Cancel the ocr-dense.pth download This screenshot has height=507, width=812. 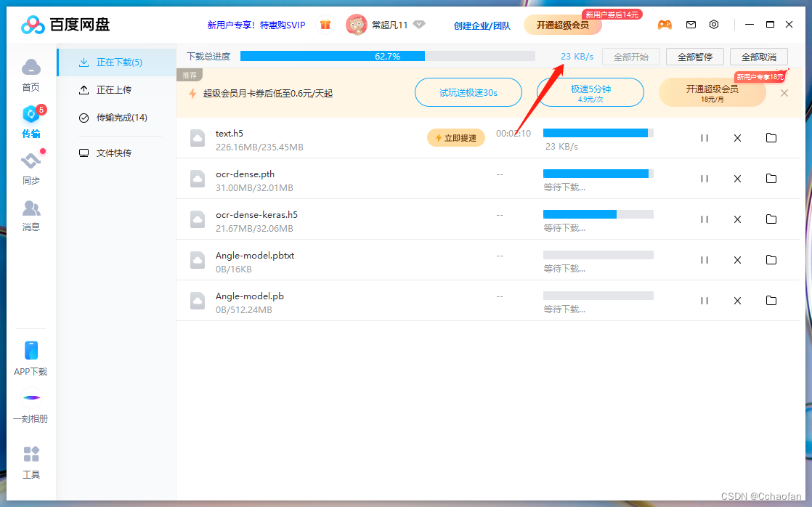[737, 179]
